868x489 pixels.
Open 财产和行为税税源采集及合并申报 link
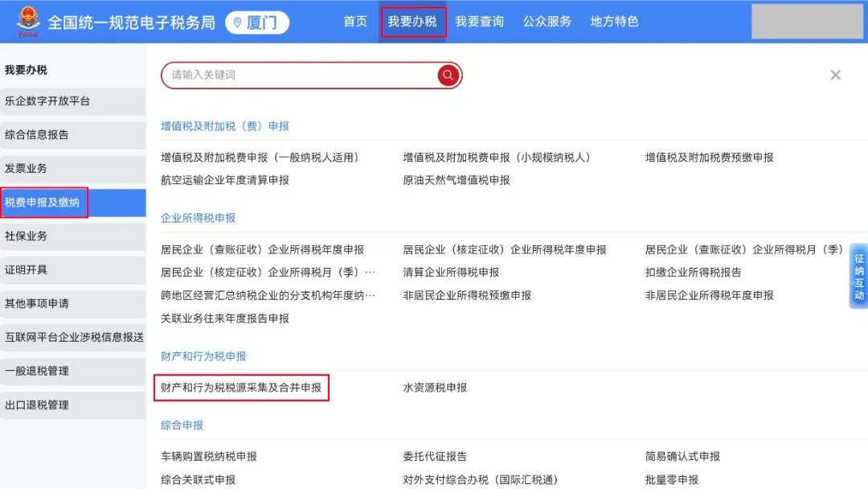pos(241,388)
